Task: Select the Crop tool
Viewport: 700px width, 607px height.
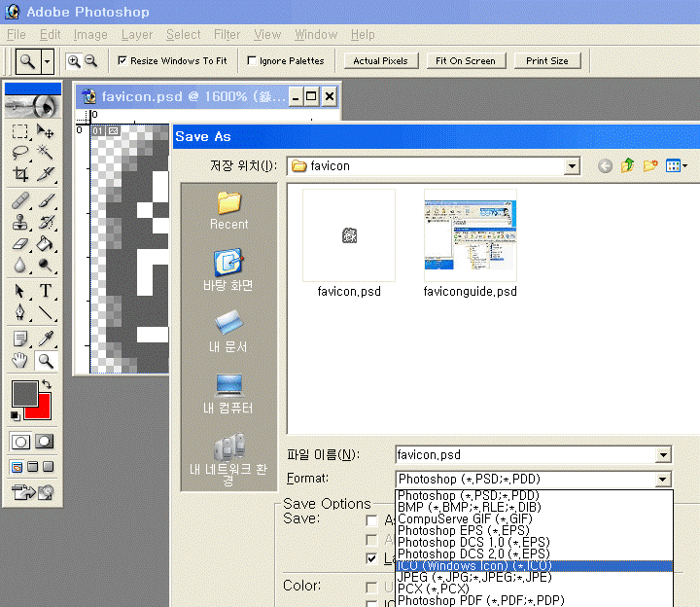Action: pyautogui.click(x=19, y=174)
